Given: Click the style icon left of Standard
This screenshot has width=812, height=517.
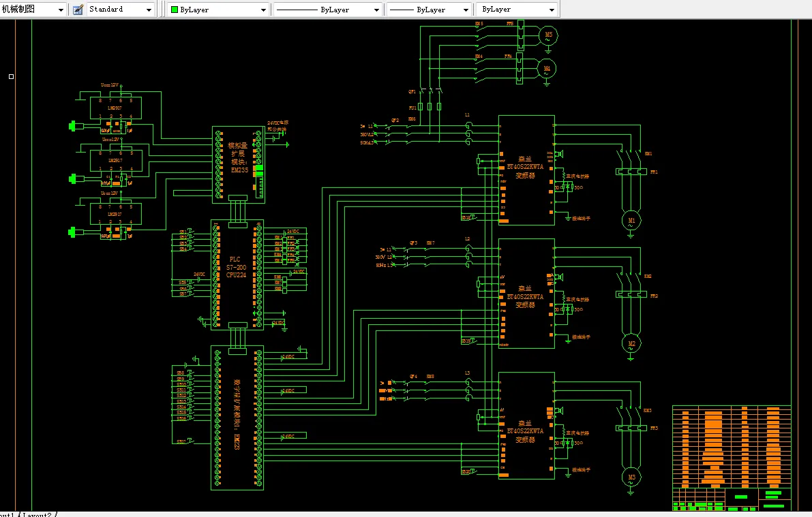Looking at the screenshot, I should pos(78,10).
